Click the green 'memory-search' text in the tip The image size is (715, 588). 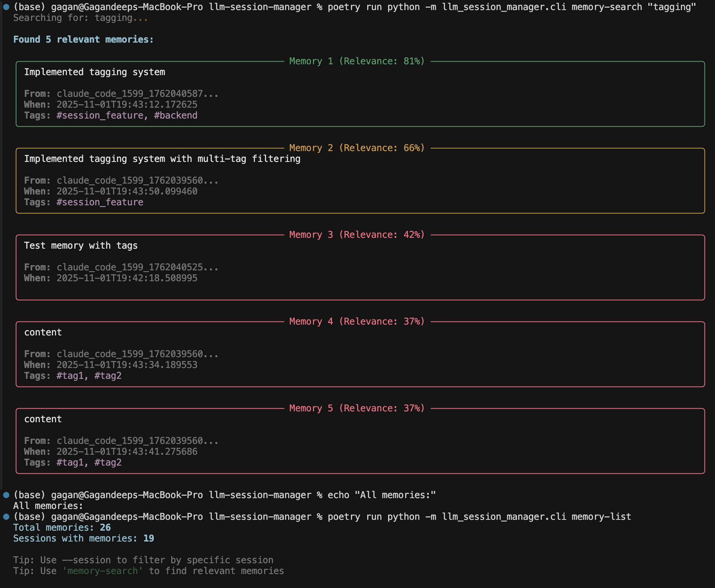103,571
